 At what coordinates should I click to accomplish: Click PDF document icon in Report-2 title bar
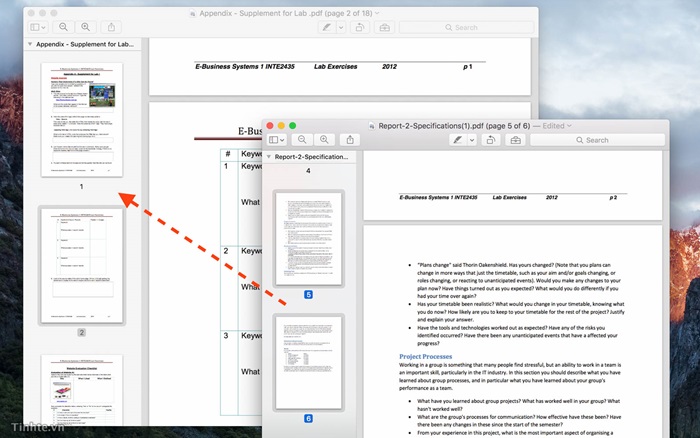(x=372, y=126)
